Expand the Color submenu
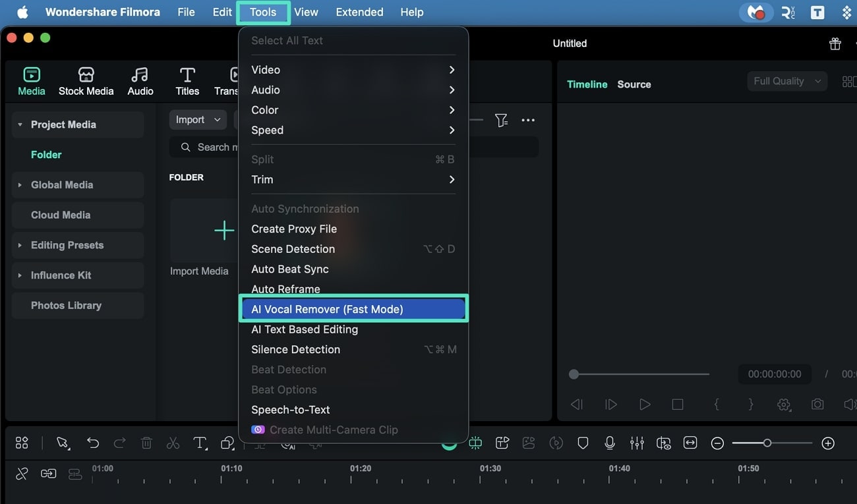The height and width of the screenshot is (504, 857). point(353,110)
